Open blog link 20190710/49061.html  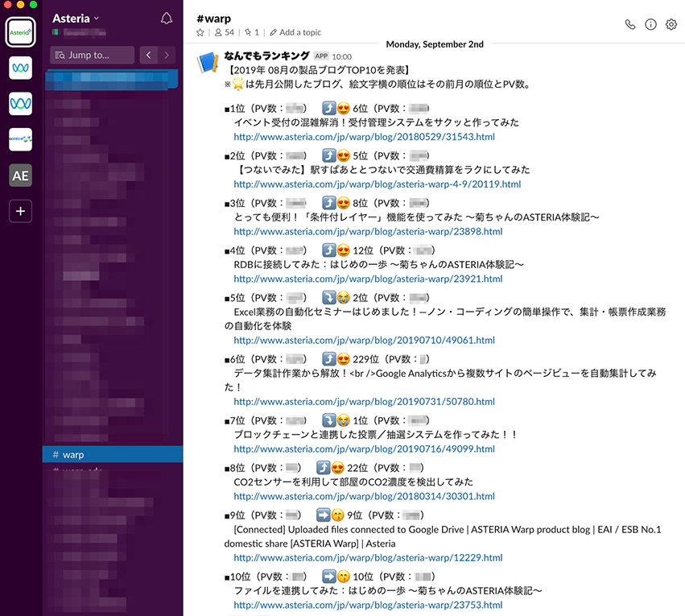click(365, 341)
